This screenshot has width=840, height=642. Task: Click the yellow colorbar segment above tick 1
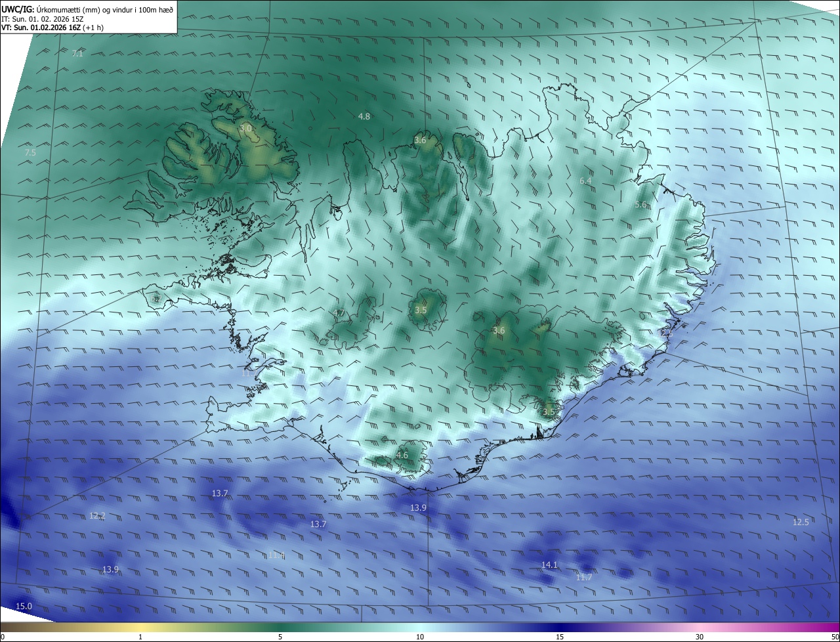(141, 628)
